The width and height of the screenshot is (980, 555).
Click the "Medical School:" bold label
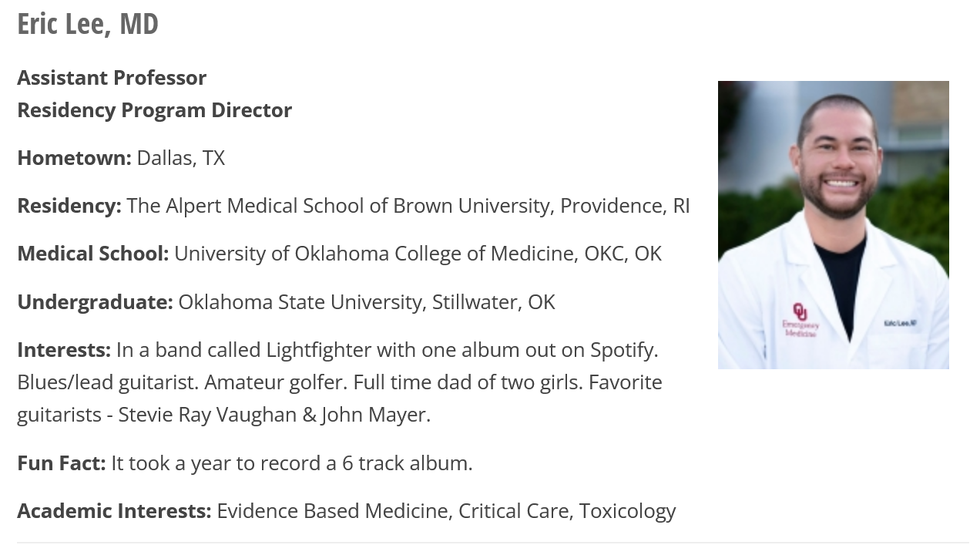coord(92,254)
